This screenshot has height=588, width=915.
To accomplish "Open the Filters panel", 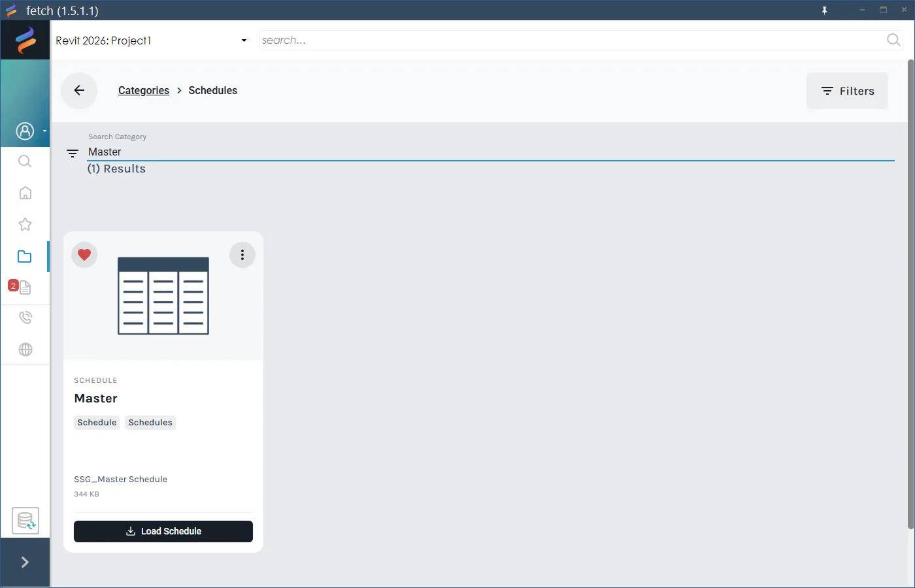I will [847, 91].
